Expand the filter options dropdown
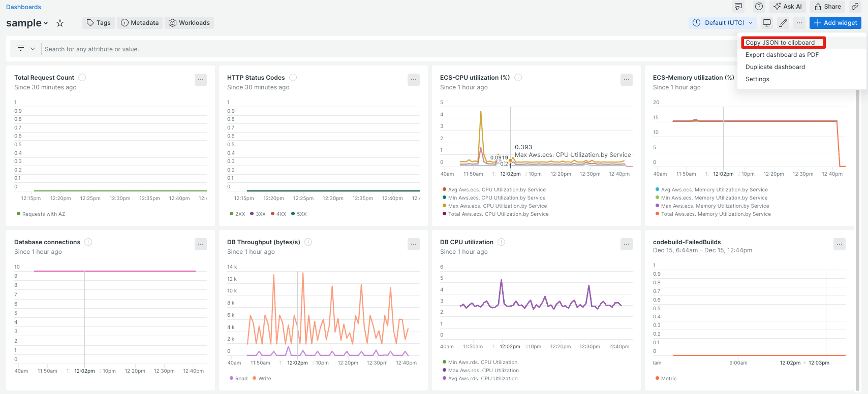 click(x=25, y=49)
